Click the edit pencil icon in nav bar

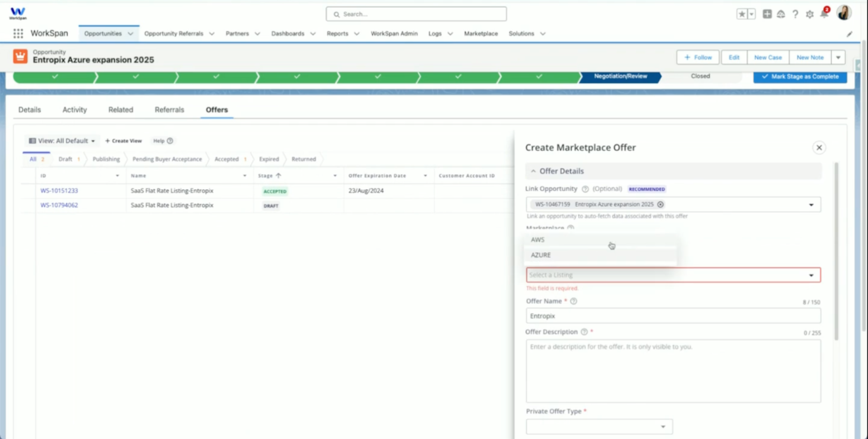coord(850,34)
